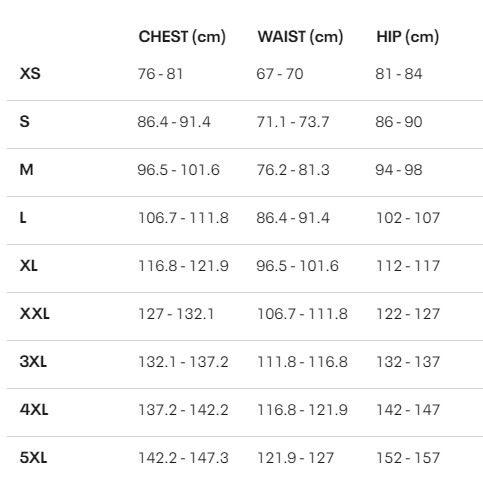Select the XS size row label
483x485 pixels.
click(30, 74)
